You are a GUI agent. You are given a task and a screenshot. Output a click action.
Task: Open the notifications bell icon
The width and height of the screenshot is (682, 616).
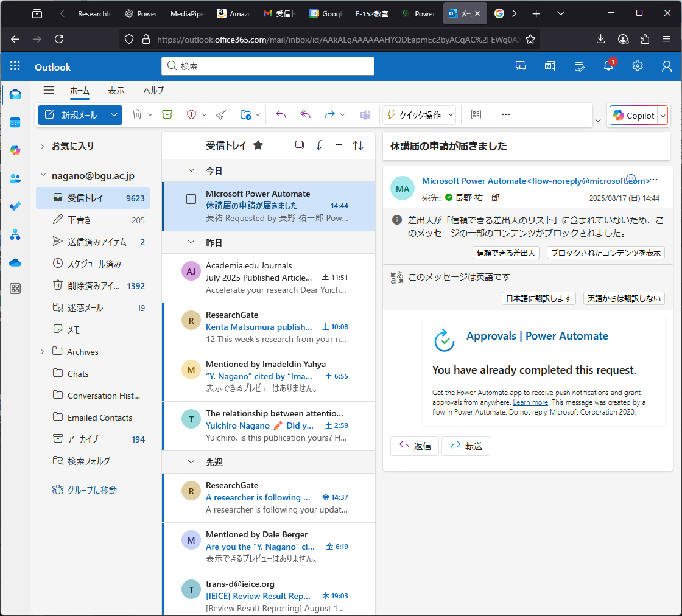point(608,66)
